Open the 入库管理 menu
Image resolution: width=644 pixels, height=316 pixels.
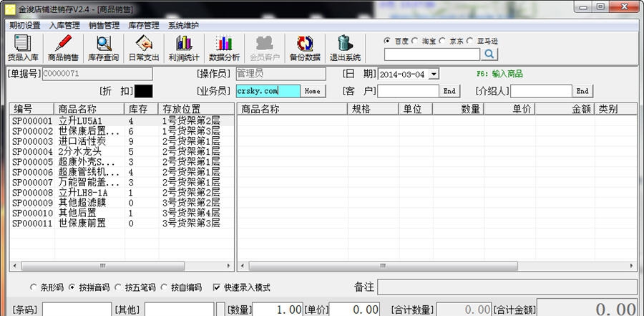65,26
